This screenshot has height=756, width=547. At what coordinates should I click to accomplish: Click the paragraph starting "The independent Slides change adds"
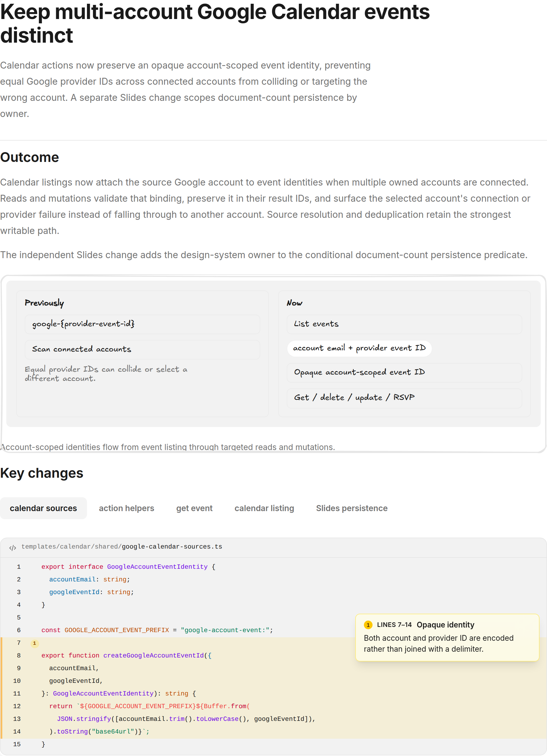[264, 255]
